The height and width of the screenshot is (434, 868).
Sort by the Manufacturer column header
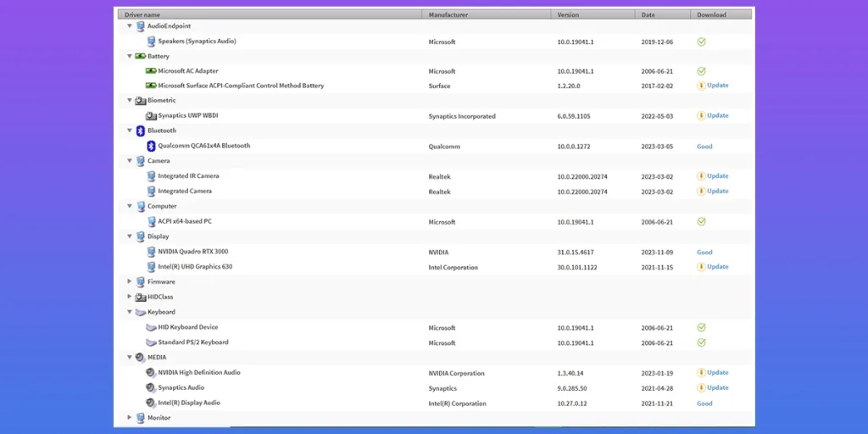[x=486, y=14]
